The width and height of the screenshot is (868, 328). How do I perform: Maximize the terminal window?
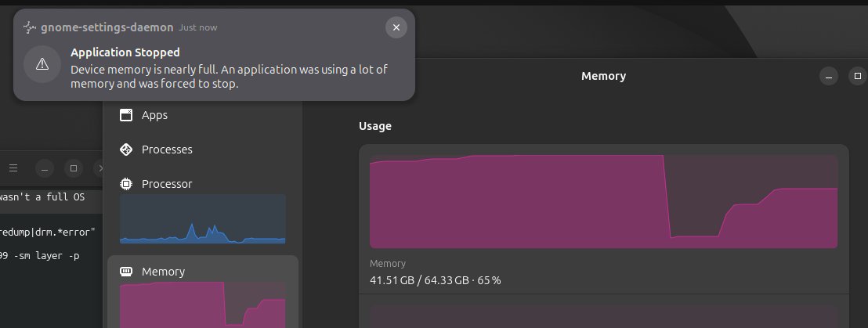pos(73,168)
